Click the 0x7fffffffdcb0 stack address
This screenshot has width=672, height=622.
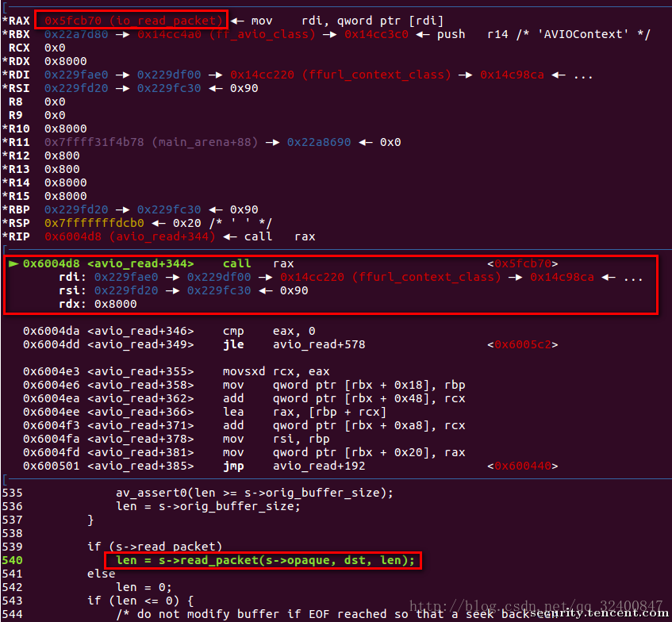[x=94, y=224]
